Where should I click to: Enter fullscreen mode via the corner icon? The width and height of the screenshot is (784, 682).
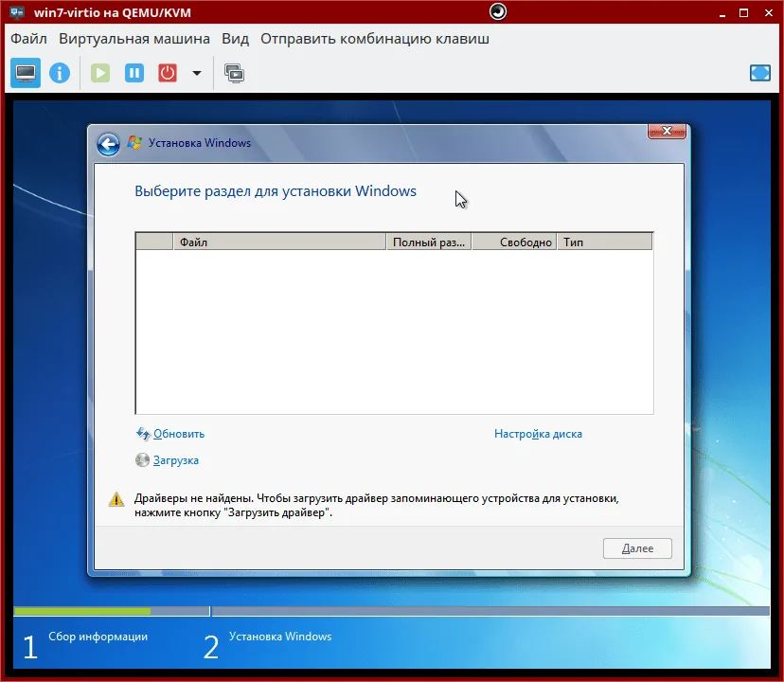point(759,72)
